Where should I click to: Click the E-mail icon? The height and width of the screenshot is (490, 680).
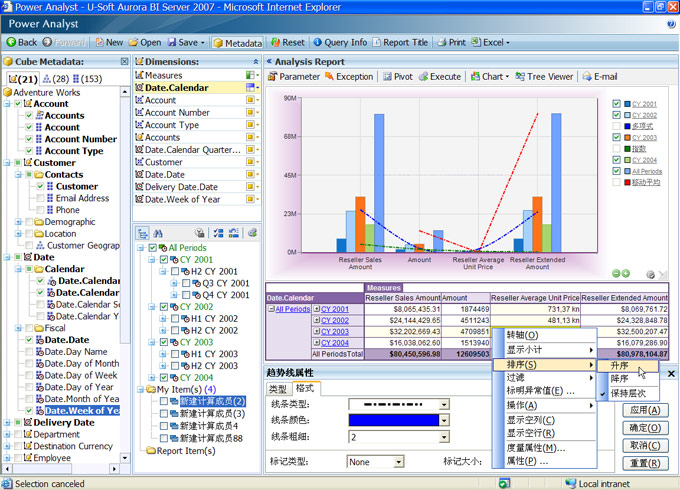[x=587, y=77]
